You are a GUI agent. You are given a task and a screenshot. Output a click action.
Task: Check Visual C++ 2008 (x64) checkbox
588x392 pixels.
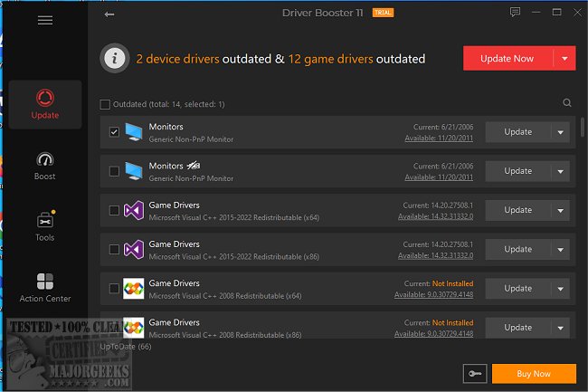tap(114, 289)
